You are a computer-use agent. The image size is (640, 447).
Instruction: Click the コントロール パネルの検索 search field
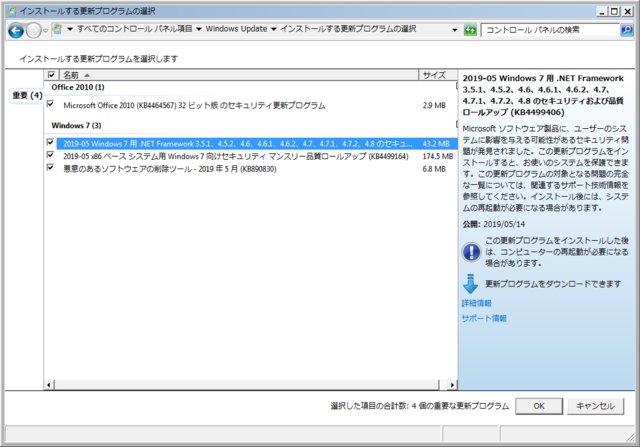[550, 30]
